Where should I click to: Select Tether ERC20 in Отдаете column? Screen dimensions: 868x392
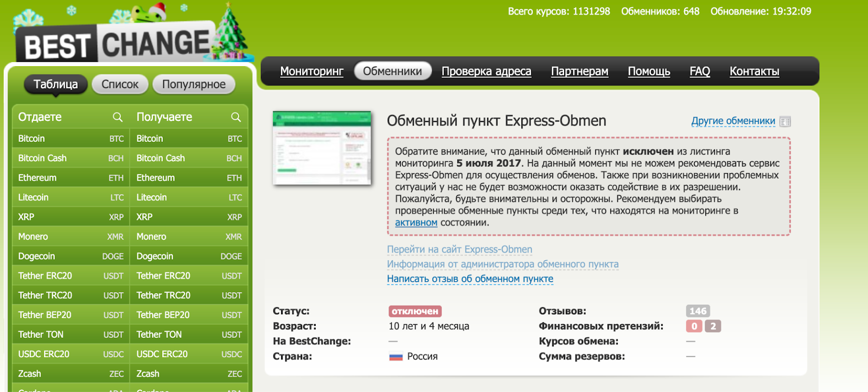point(71,275)
